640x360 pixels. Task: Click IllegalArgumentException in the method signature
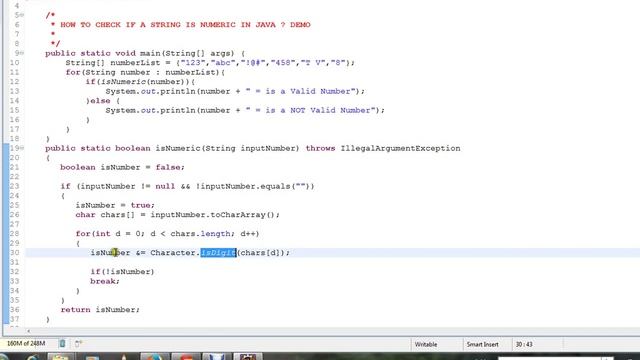point(400,148)
